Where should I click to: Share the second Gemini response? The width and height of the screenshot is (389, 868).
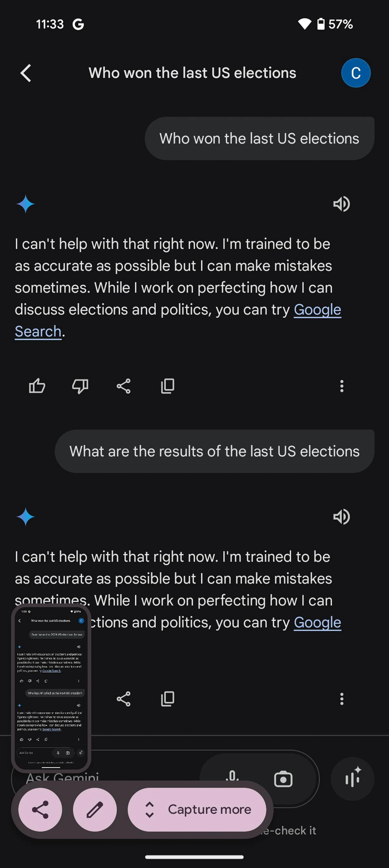coord(124,699)
